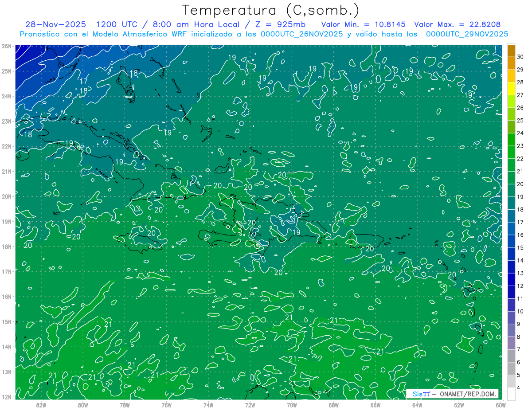The height and width of the screenshot is (411, 532).
Task: Click the light gray swatch between 5 and 6
Action: [511, 368]
